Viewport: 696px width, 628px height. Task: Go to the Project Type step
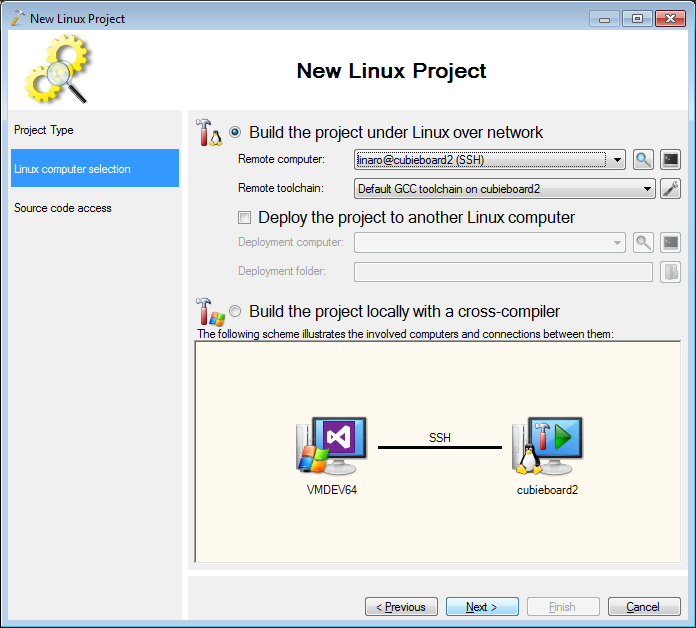pyautogui.click(x=95, y=130)
